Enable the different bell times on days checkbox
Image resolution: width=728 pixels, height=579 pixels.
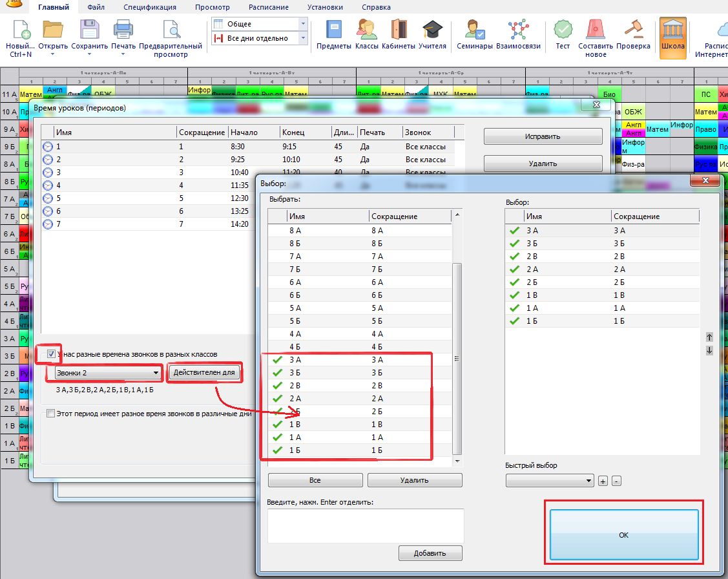(51, 414)
